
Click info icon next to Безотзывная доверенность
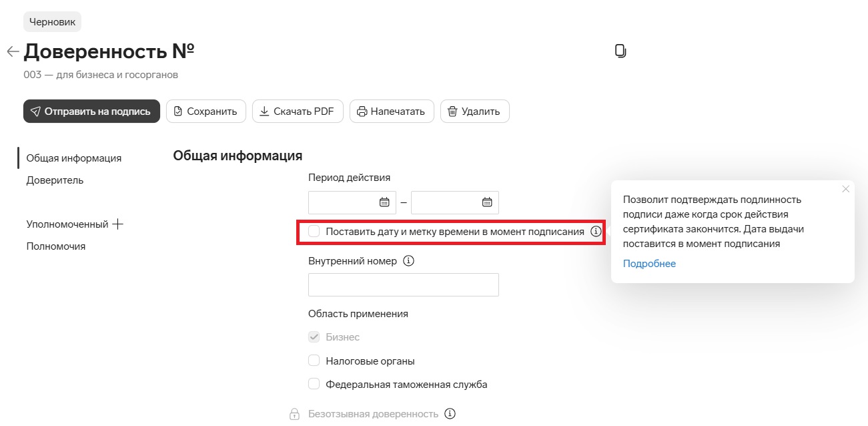450,414
